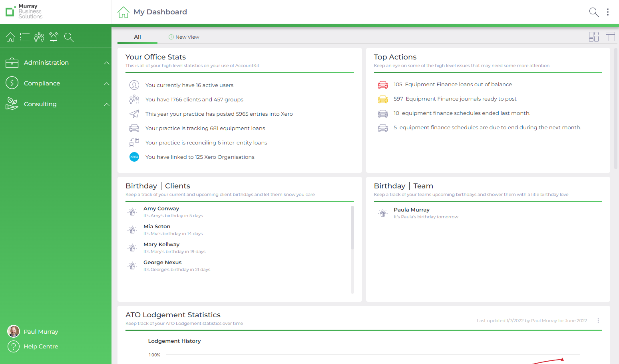
Task: Open the alarm bell icon in the sidebar
Action: 54,37
